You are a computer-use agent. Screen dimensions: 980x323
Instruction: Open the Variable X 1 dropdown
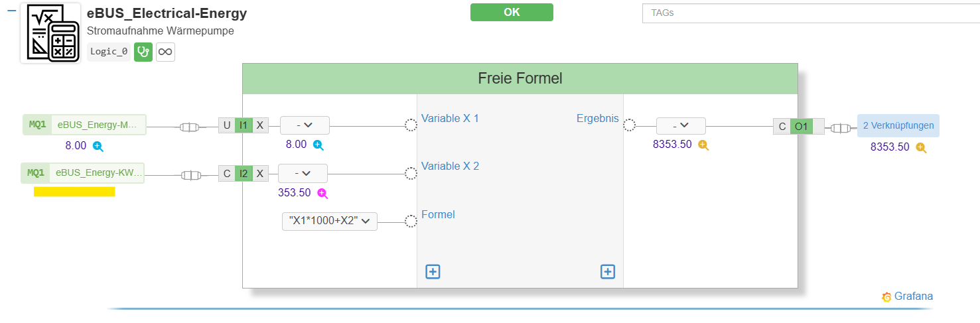[305, 125]
